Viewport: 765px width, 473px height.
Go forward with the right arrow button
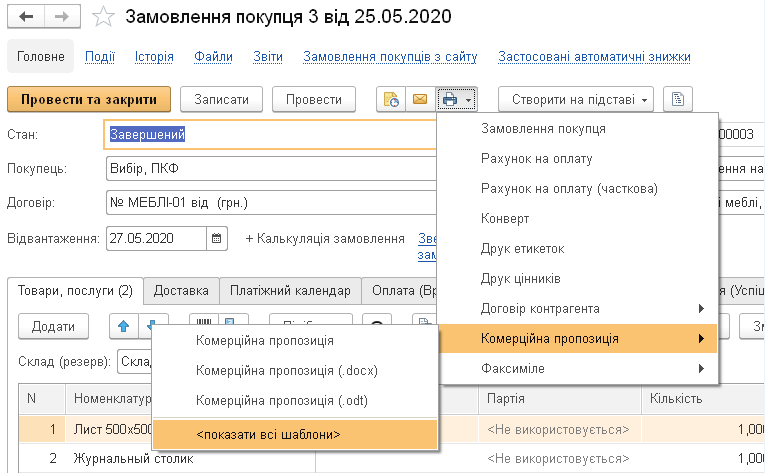[62, 17]
